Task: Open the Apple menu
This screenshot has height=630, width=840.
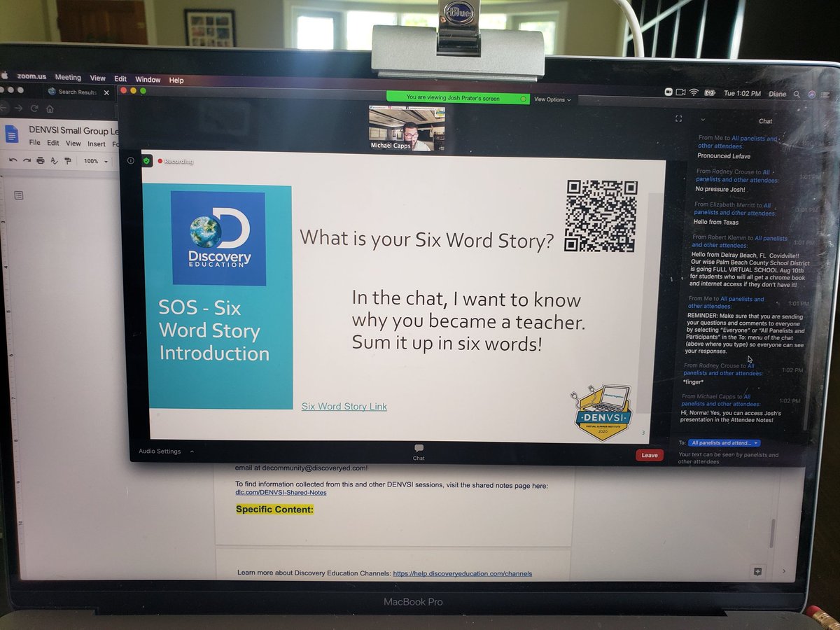Action: point(3,76)
